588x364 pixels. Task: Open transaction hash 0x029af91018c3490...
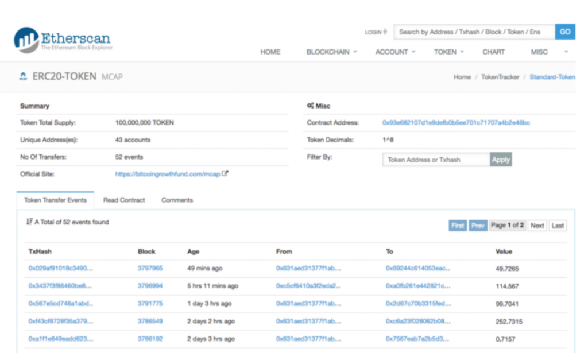(61, 269)
